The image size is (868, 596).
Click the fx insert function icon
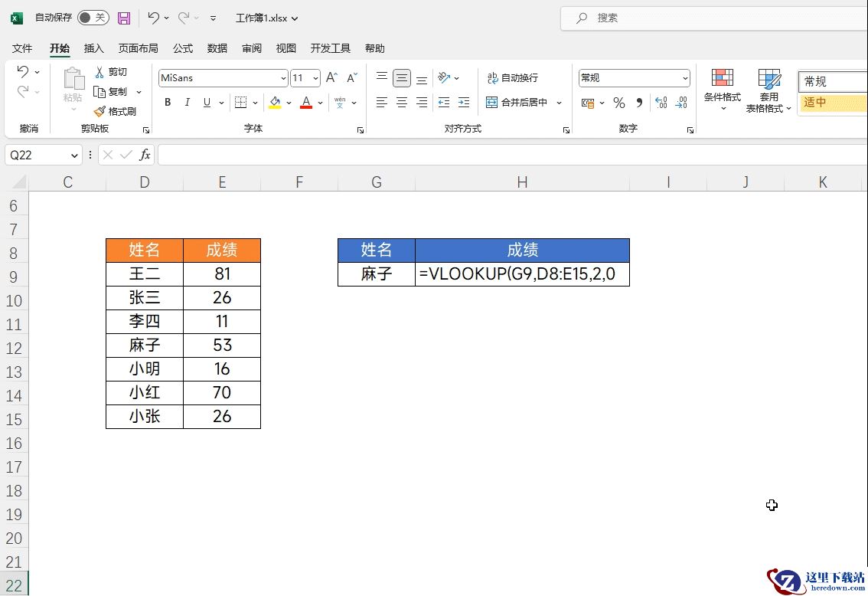pyautogui.click(x=145, y=155)
